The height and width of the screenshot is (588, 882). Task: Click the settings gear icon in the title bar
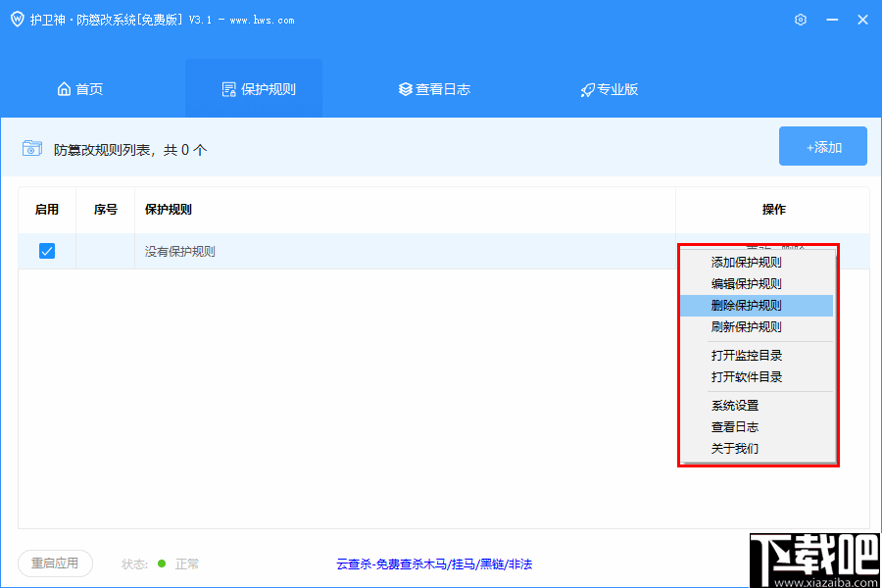(x=800, y=19)
